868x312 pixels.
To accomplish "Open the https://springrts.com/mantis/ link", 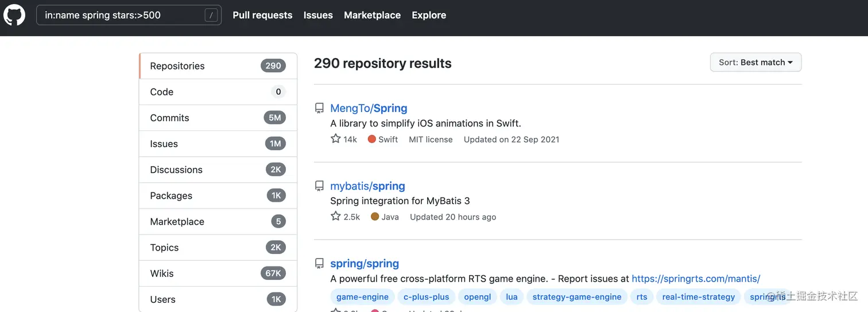I will coord(696,279).
